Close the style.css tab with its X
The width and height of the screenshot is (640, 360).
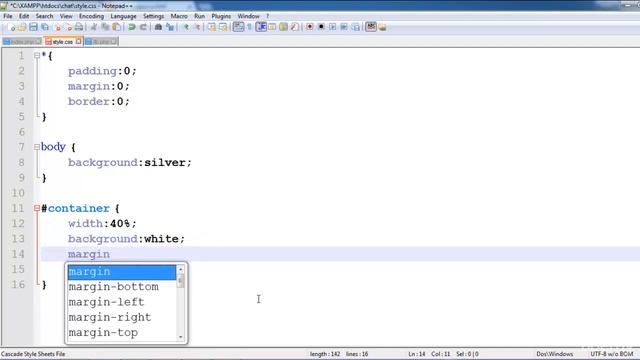pos(78,41)
